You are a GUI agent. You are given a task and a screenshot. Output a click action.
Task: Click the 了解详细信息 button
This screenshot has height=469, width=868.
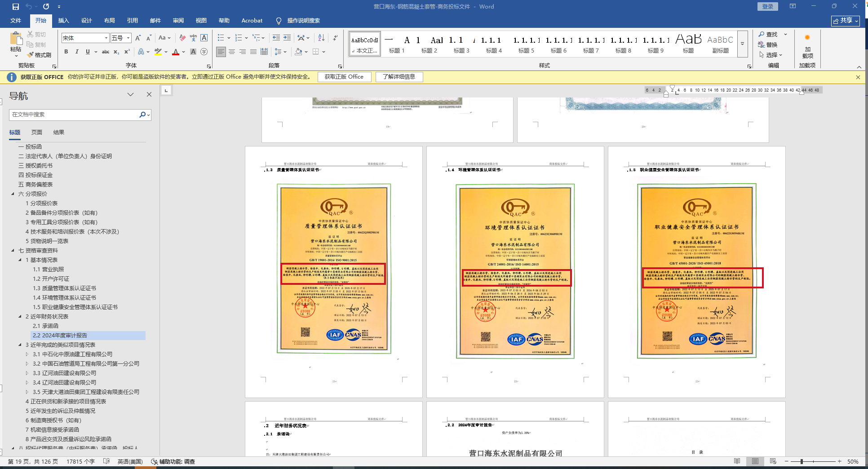tap(399, 77)
